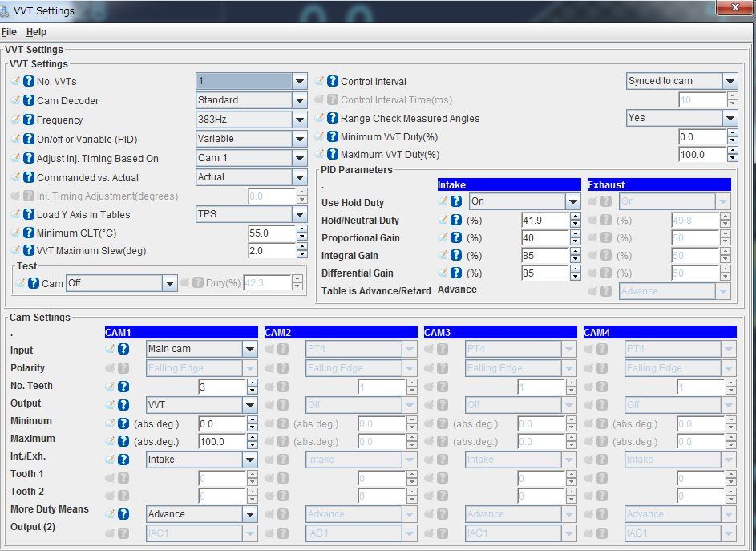This screenshot has width=756, height=551.
Task: Click the Intake Differential Gain value field
Action: 545,273
